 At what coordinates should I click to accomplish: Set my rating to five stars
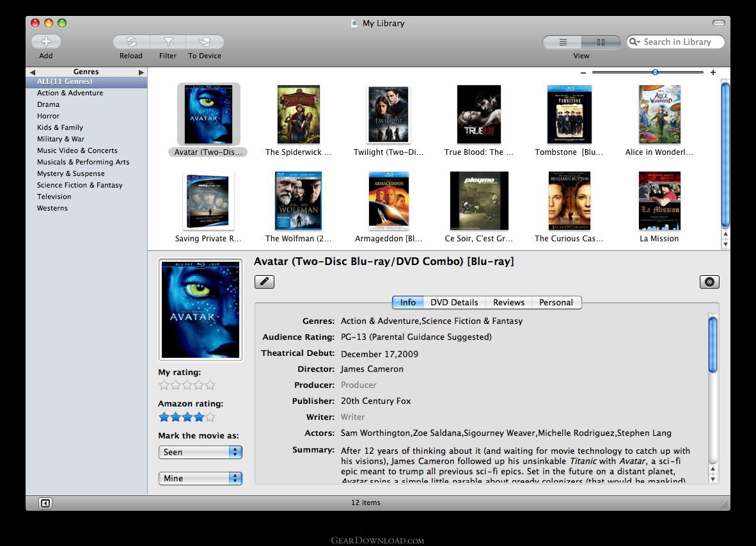pyautogui.click(x=210, y=385)
